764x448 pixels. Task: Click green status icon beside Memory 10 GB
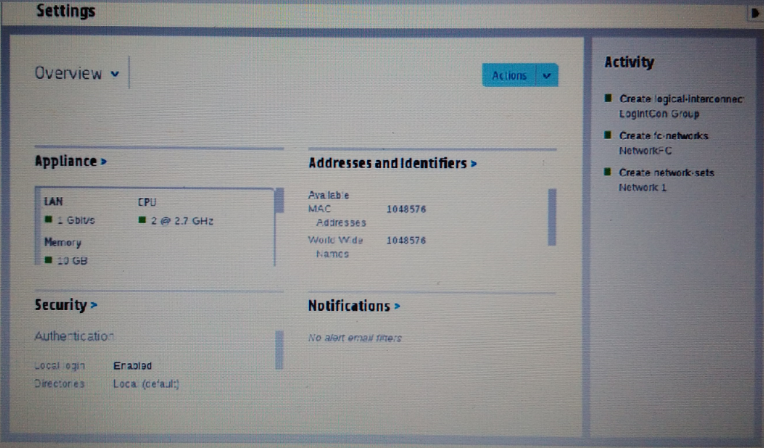click(x=48, y=260)
